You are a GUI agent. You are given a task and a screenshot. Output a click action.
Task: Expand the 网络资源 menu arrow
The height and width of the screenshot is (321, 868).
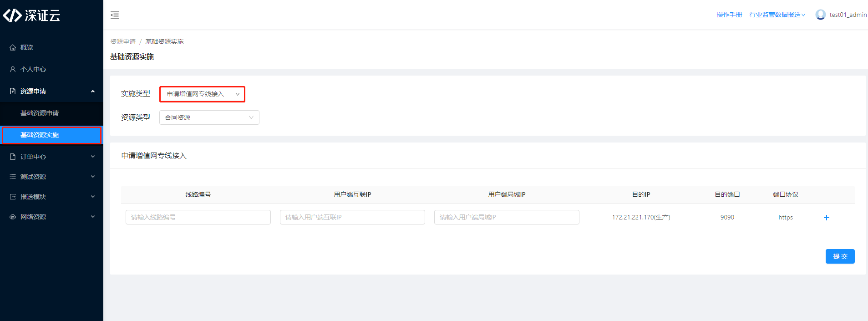coord(93,217)
